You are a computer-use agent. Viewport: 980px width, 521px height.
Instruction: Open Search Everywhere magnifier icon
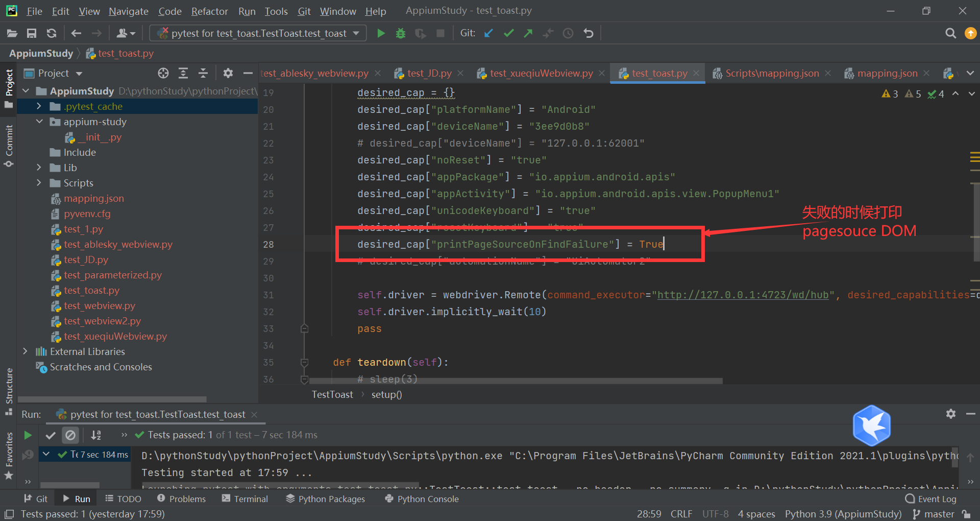[950, 33]
